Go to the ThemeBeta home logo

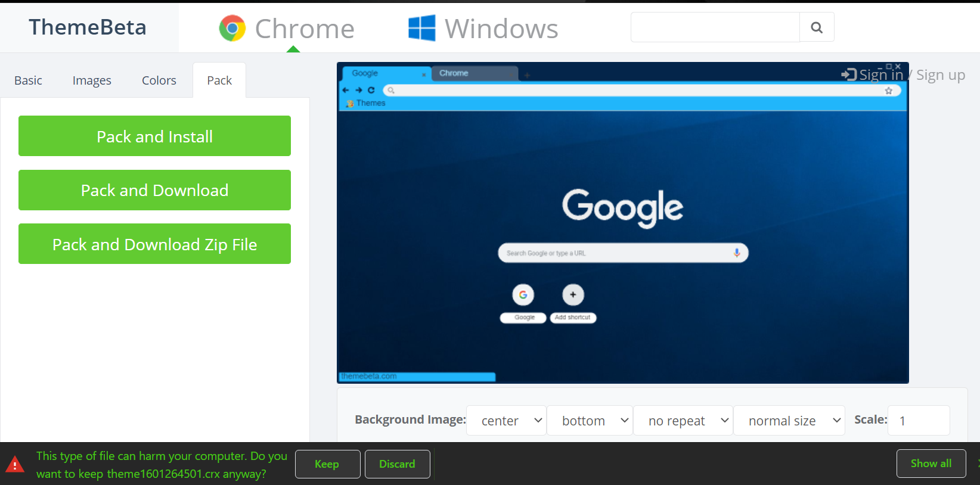(x=88, y=27)
